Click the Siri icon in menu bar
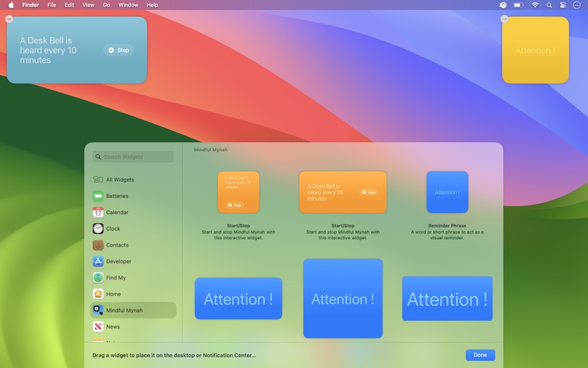The image size is (588, 368). [577, 5]
